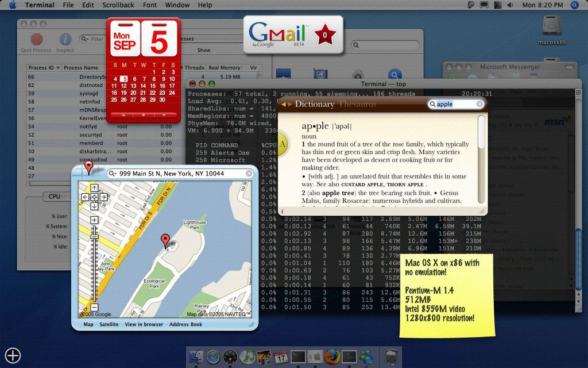Focus the map address search field
This screenshot has width=588, height=368.
coord(180,174)
